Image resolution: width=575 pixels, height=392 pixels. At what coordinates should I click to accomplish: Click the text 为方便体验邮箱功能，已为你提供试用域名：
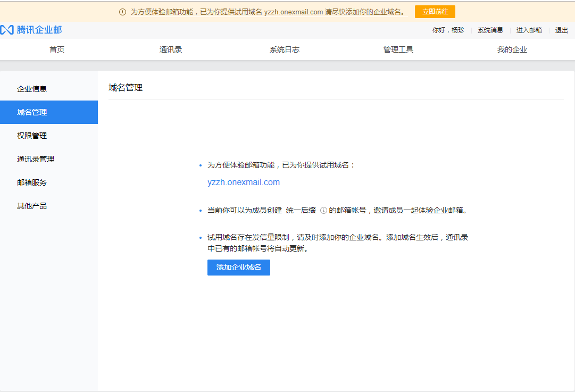[281, 165]
